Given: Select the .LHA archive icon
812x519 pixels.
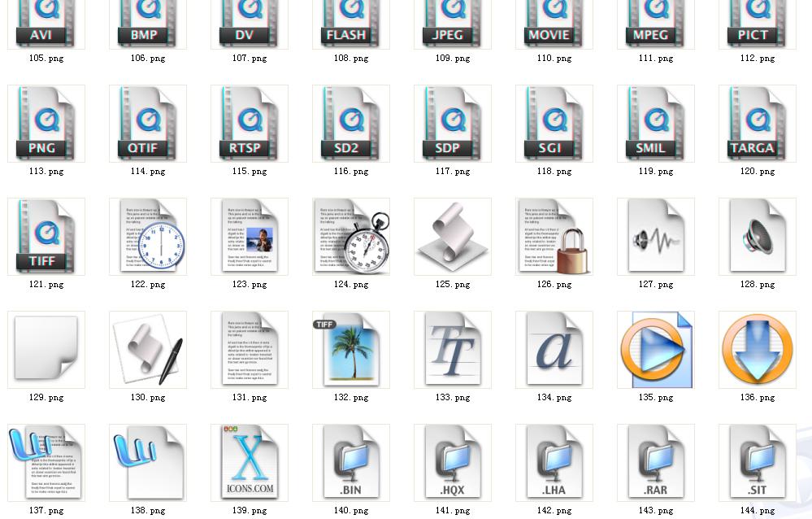Looking at the screenshot, I should tap(554, 463).
